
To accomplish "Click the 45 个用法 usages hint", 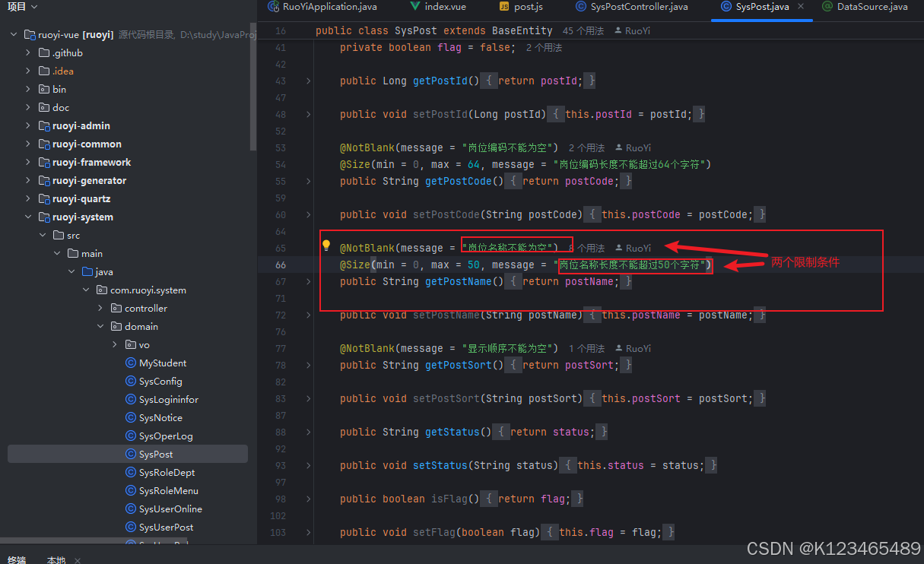I will [583, 31].
